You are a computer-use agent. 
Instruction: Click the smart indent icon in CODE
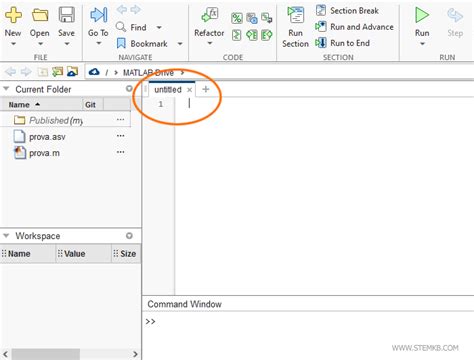(236, 35)
